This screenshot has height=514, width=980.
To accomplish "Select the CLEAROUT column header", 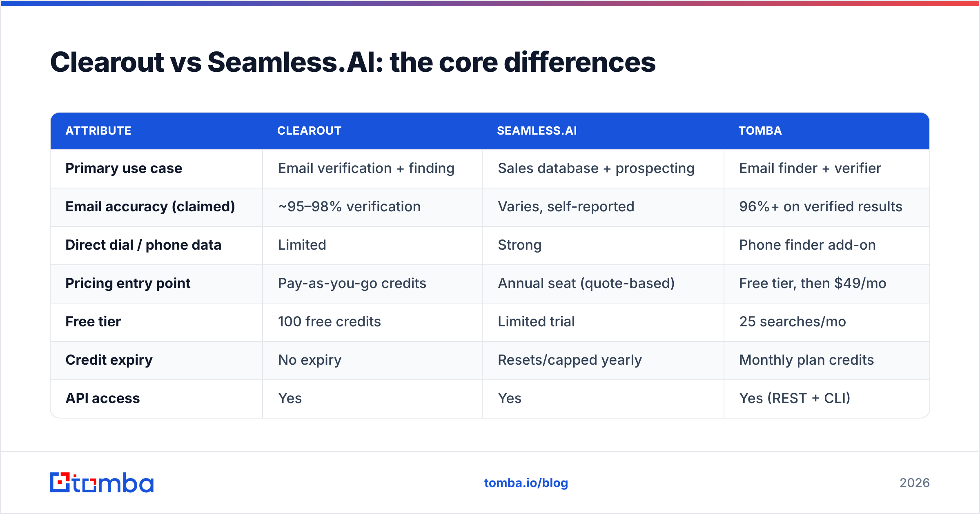I will [309, 131].
